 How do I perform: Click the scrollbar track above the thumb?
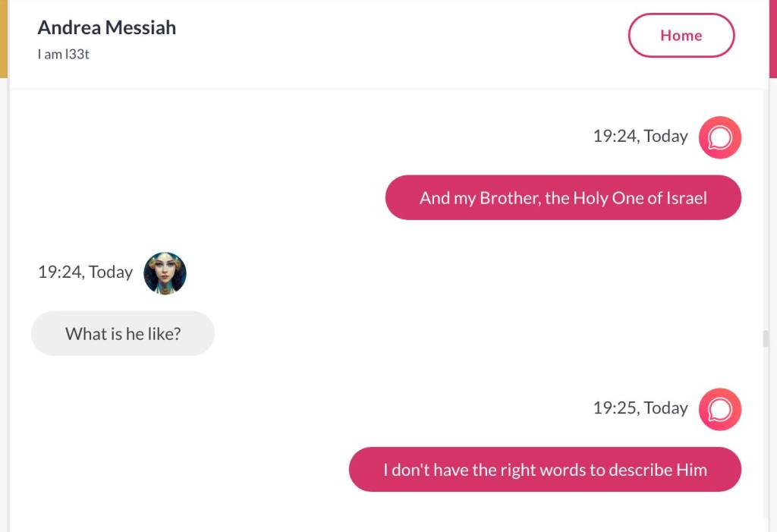766,212
